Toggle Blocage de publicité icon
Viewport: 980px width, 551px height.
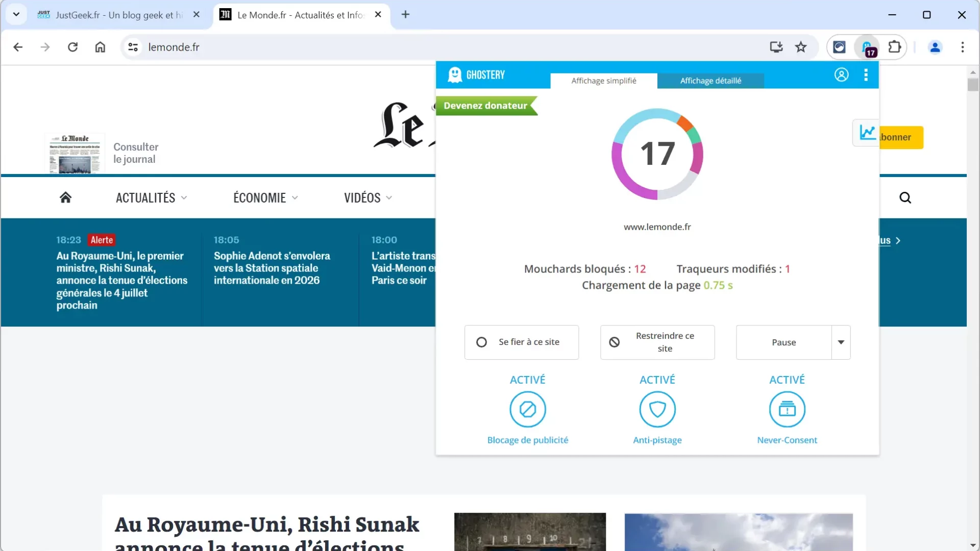click(x=528, y=409)
